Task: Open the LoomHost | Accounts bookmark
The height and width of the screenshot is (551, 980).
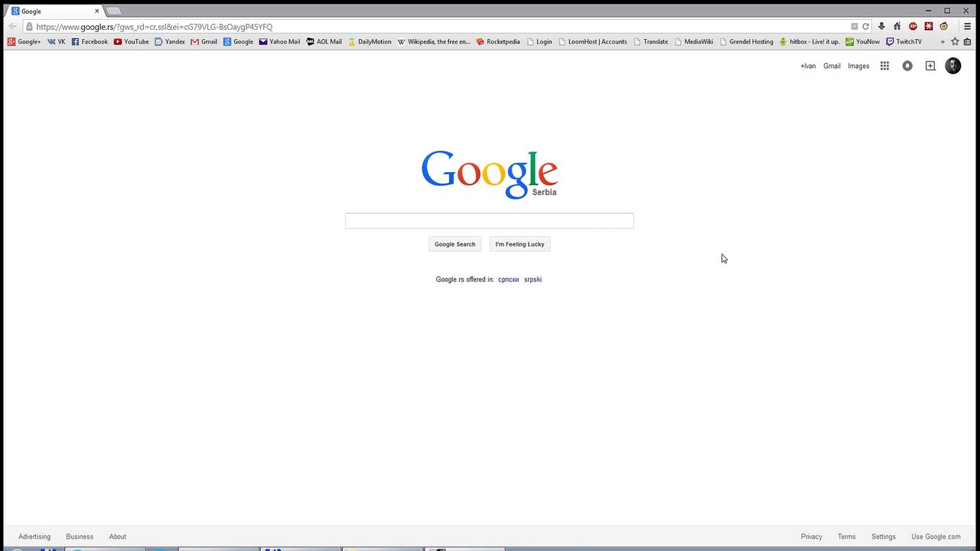Action: tap(592, 41)
